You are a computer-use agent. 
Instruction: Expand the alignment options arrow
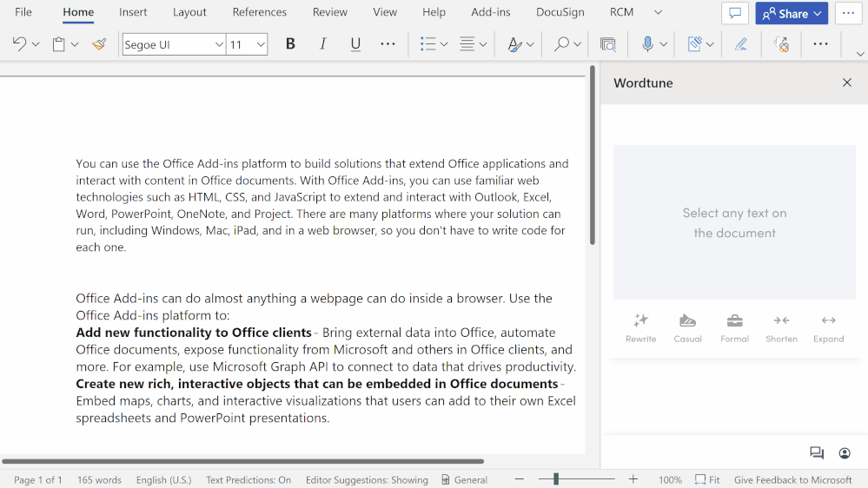click(483, 44)
